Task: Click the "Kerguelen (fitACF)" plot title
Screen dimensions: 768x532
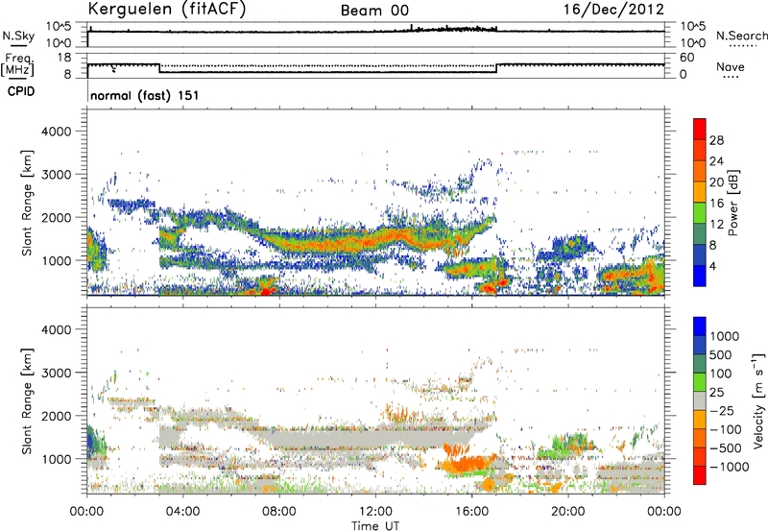Action: pyautogui.click(x=166, y=10)
